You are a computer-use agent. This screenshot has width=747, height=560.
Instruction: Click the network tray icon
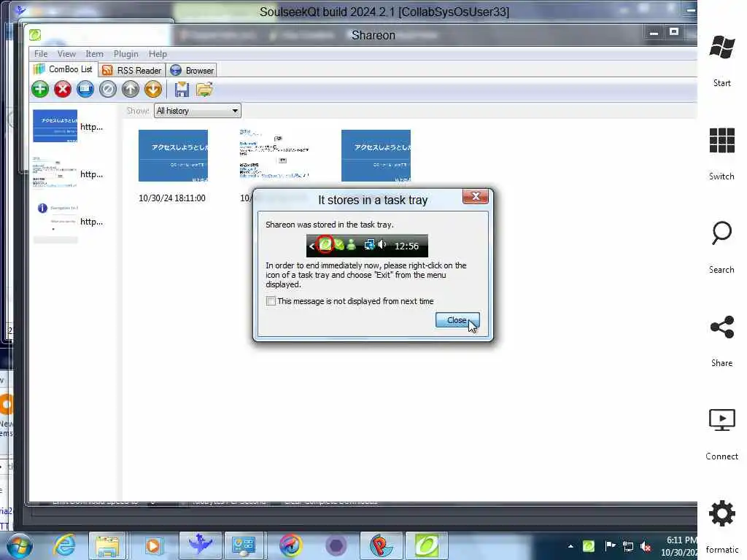(x=628, y=546)
